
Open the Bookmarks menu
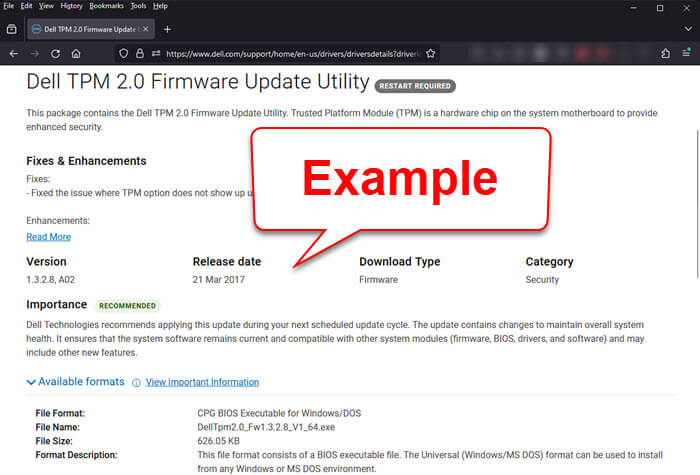click(106, 6)
